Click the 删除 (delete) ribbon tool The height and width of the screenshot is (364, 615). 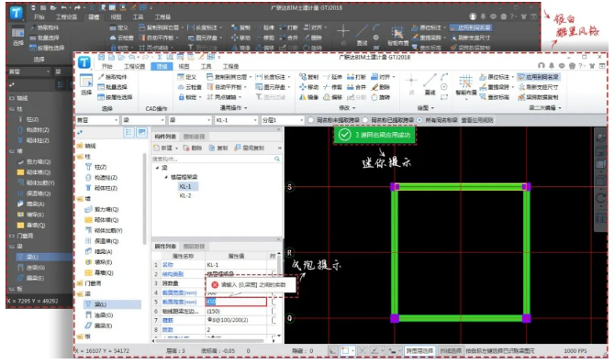click(x=380, y=87)
